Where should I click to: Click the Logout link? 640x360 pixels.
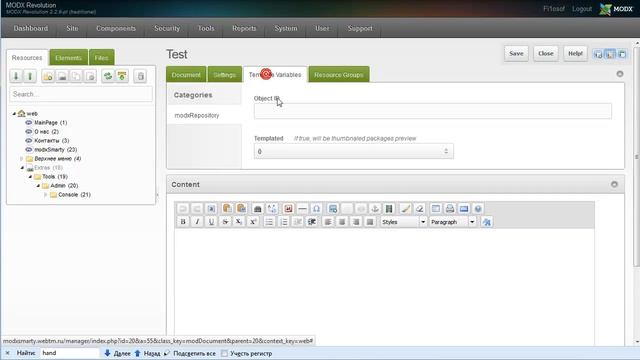point(582,9)
